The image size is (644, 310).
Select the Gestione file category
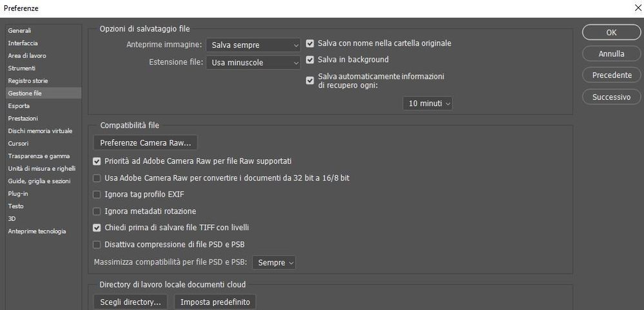43,93
